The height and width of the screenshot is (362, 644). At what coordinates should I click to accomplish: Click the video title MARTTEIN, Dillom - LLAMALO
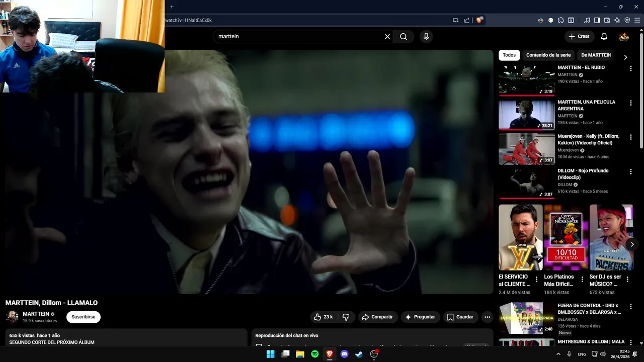51,303
